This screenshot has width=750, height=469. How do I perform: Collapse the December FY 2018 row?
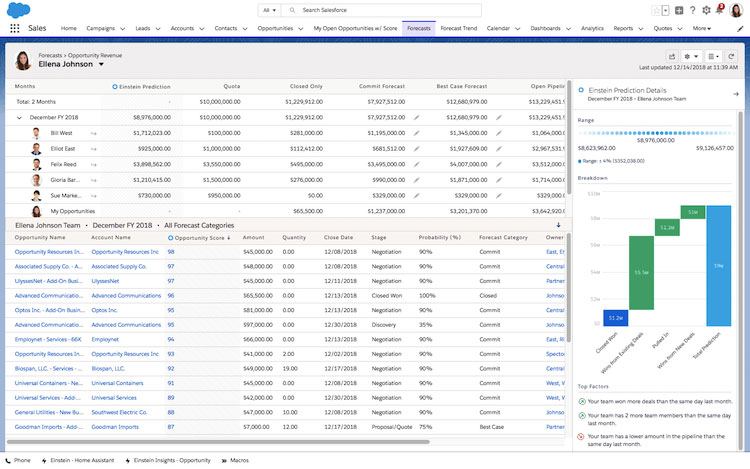(x=19, y=117)
